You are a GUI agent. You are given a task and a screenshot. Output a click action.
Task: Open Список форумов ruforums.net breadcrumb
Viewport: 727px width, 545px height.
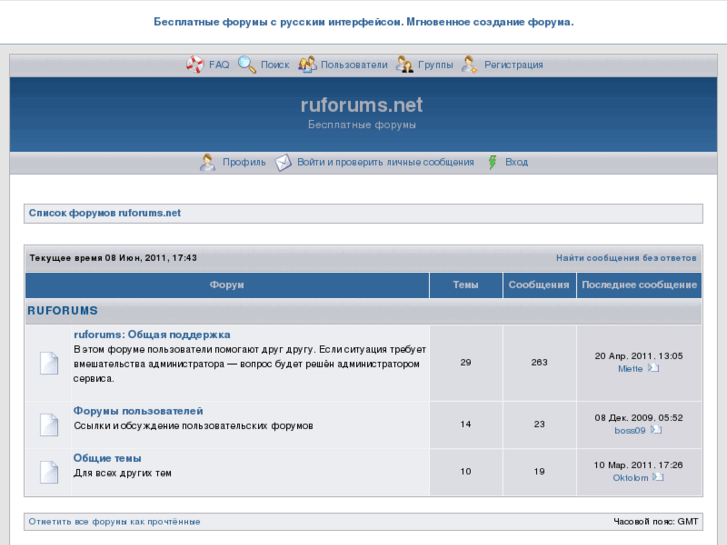105,213
